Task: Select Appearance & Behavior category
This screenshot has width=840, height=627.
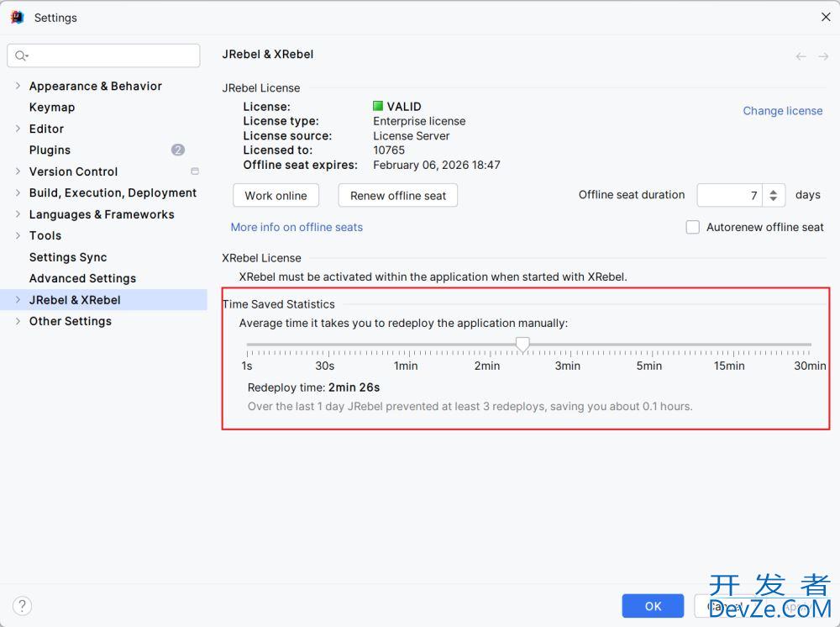Action: (96, 87)
